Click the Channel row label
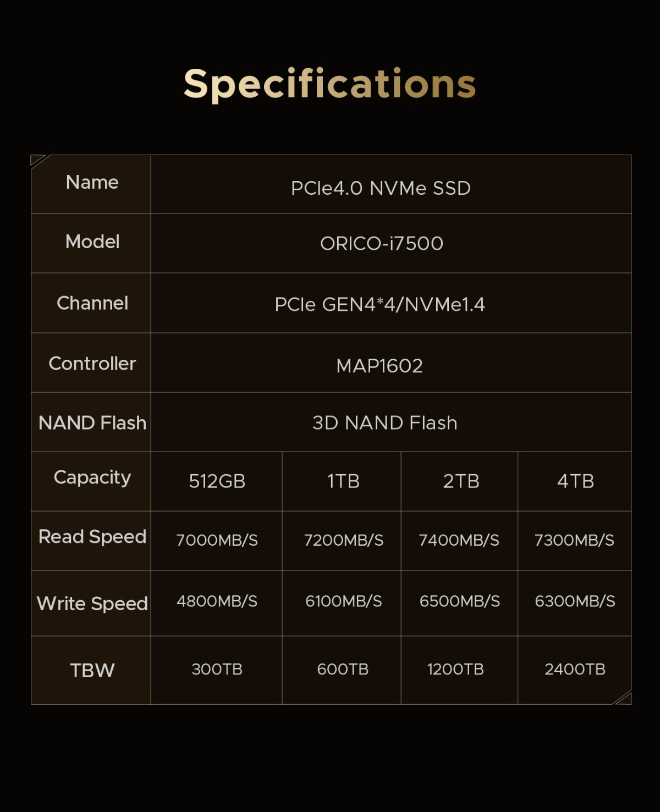This screenshot has width=660, height=812. pyautogui.click(x=92, y=303)
